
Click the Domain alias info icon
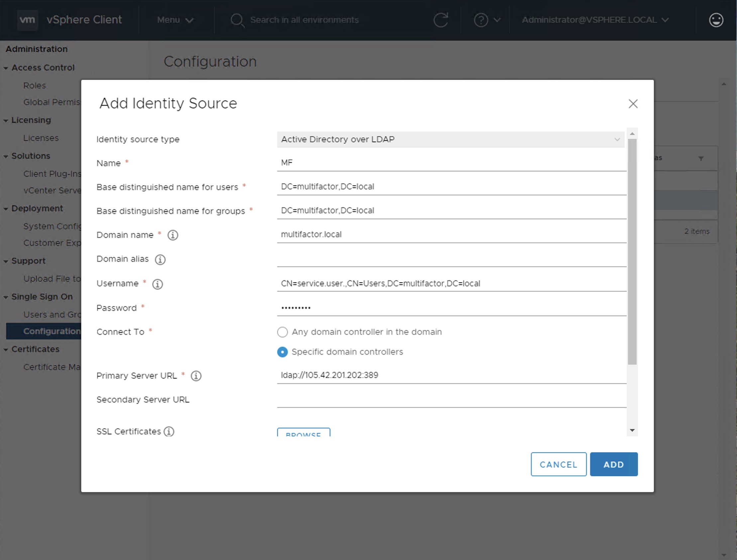pos(160,259)
